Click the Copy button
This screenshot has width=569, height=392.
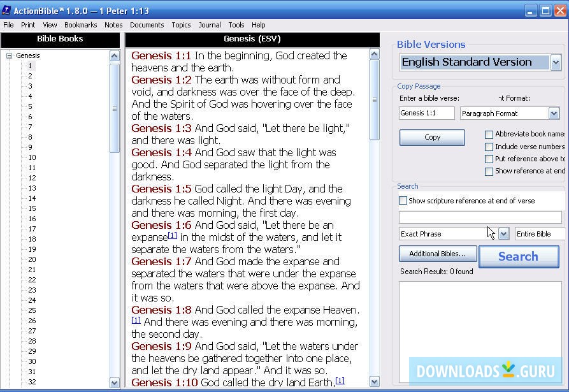click(432, 138)
